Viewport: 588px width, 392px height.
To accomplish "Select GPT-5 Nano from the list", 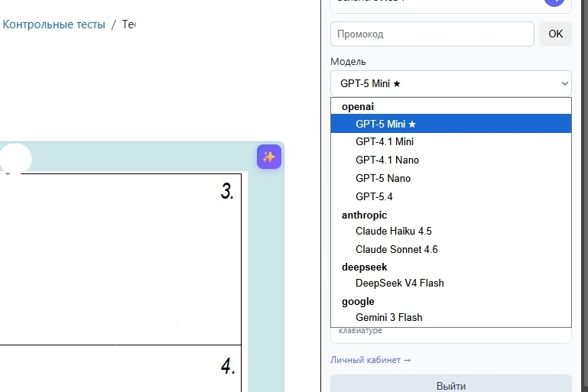I will [x=451, y=178].
